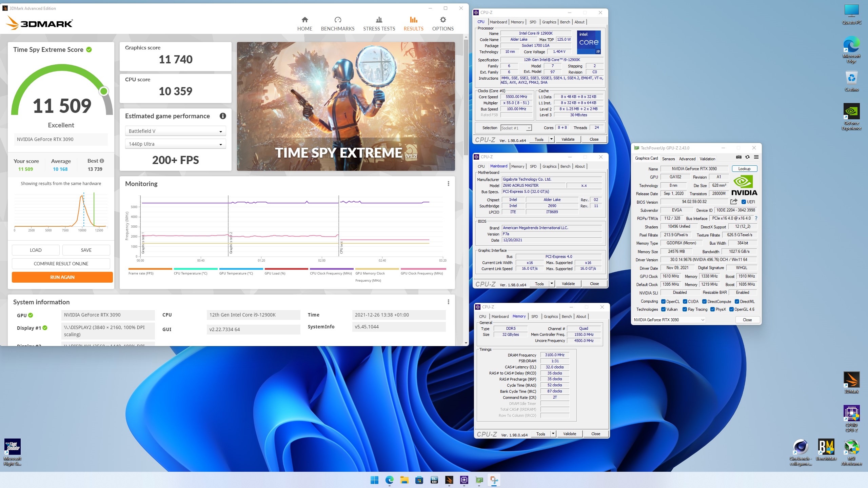868x488 pixels.
Task: Toggle the CUDA checkbox in GPU-Z
Action: click(x=685, y=302)
